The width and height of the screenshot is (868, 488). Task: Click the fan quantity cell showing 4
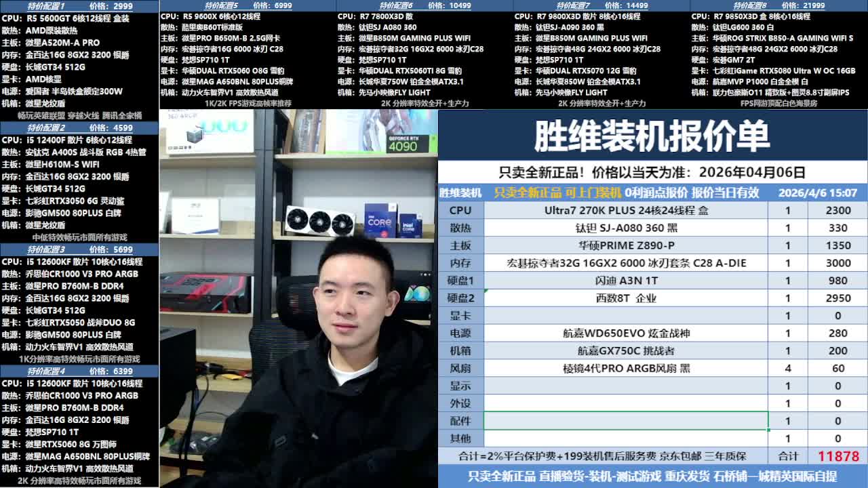[x=787, y=369]
